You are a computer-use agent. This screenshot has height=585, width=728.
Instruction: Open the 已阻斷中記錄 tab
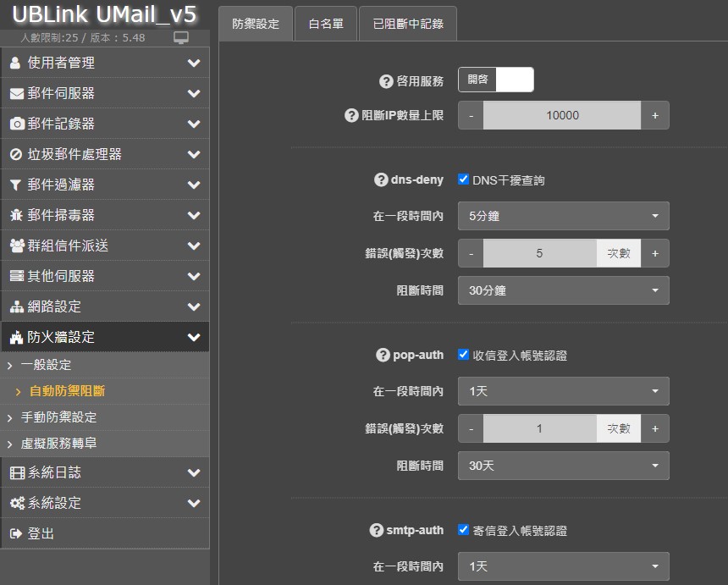pos(408,24)
